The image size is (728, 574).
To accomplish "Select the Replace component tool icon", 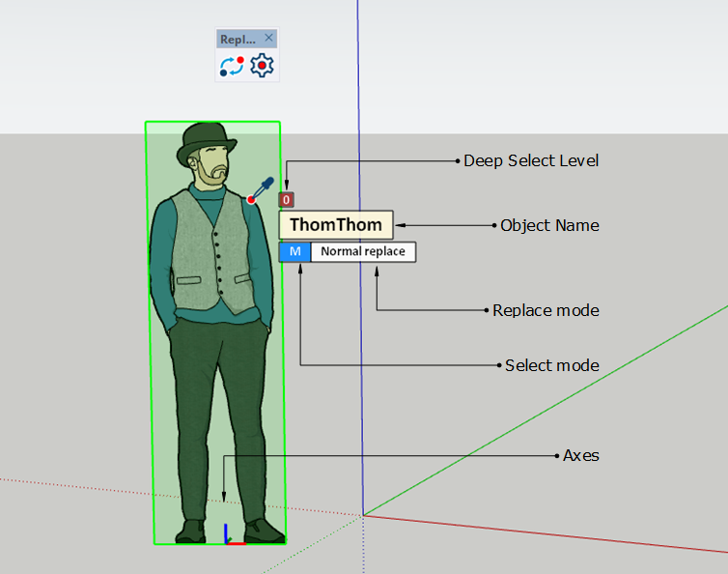I will 232,66.
